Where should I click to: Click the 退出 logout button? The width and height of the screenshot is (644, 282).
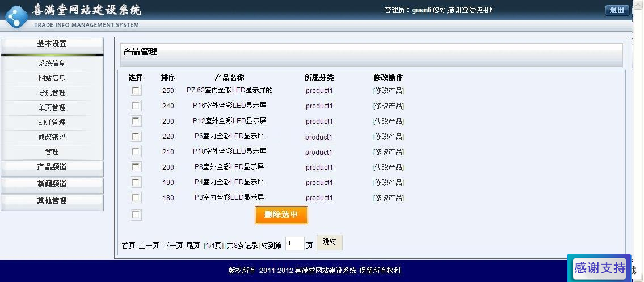[617, 10]
